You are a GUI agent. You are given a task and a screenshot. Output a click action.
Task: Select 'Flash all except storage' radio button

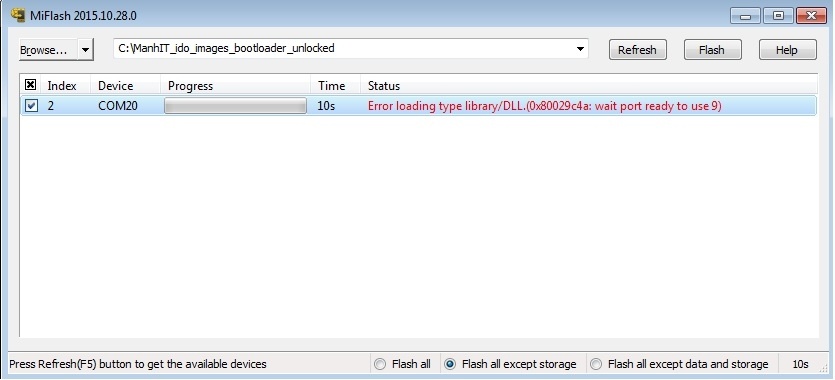[450, 364]
